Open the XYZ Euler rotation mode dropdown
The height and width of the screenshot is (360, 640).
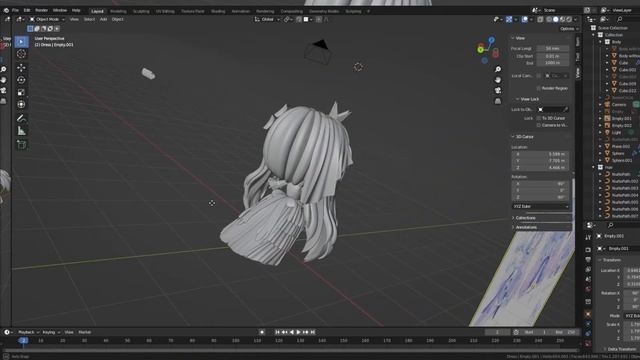(x=540, y=207)
